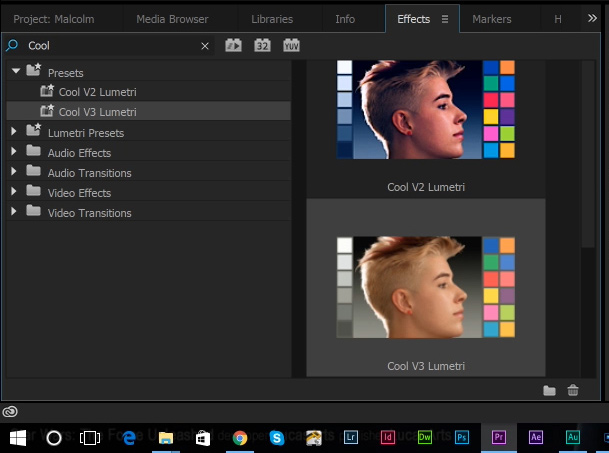Toggle YUV Effects filter icon
This screenshot has width=609, height=453.
pos(291,45)
